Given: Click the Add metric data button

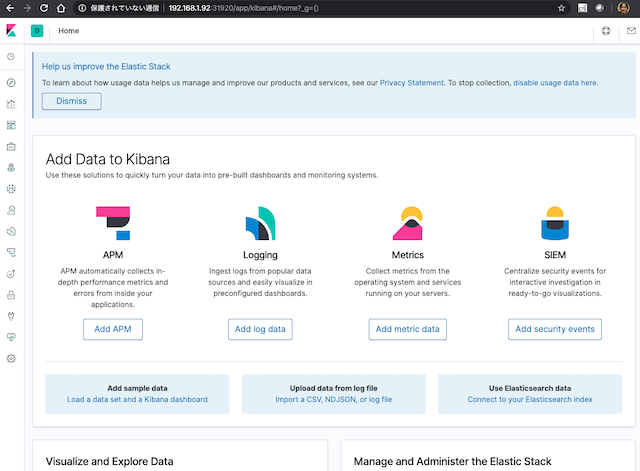Looking at the screenshot, I should (x=408, y=329).
